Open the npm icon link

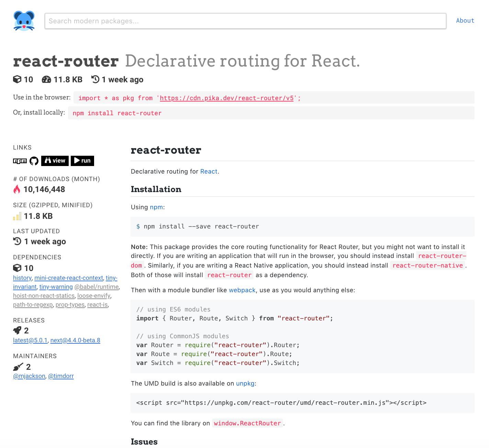tap(20, 161)
